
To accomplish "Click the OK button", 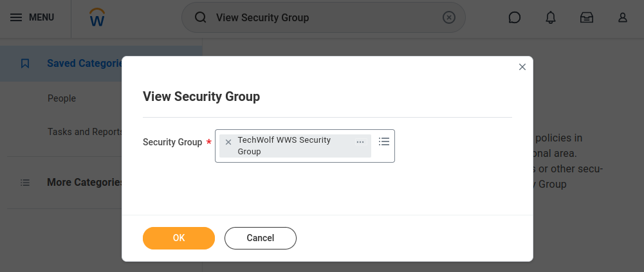I will click(x=179, y=238).
